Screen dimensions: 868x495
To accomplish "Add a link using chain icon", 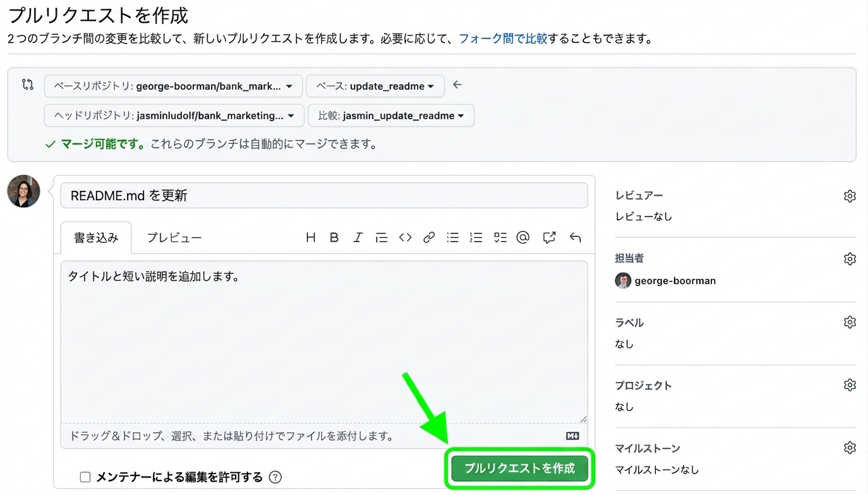I will (429, 237).
